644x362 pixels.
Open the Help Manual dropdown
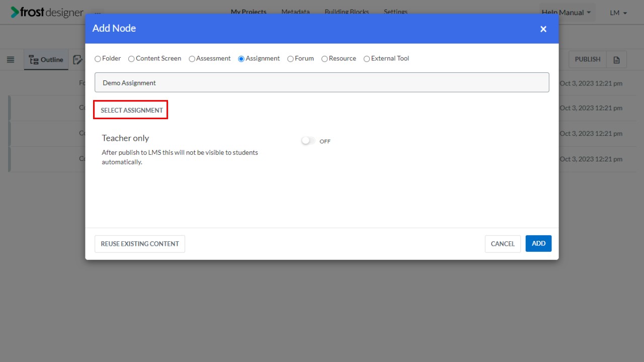click(567, 13)
